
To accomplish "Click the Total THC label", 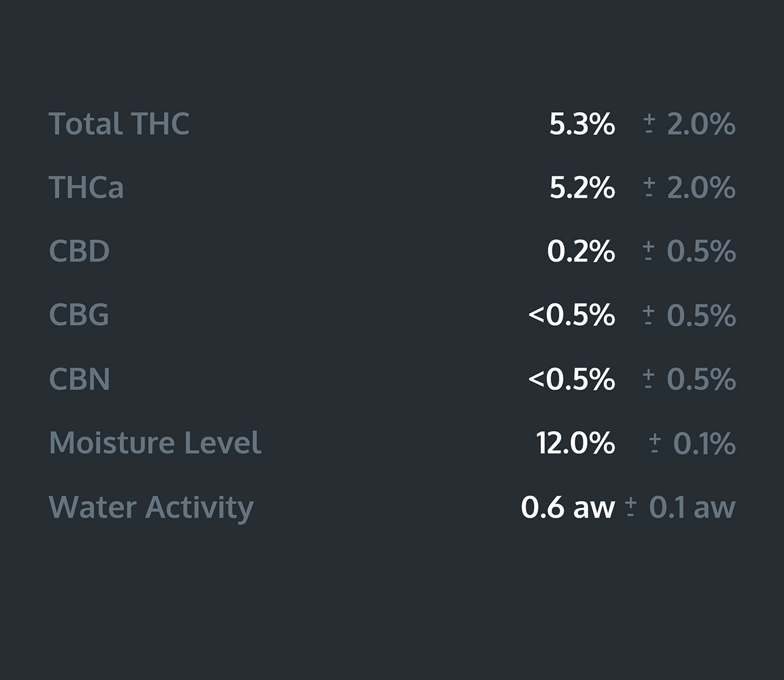I will [119, 124].
